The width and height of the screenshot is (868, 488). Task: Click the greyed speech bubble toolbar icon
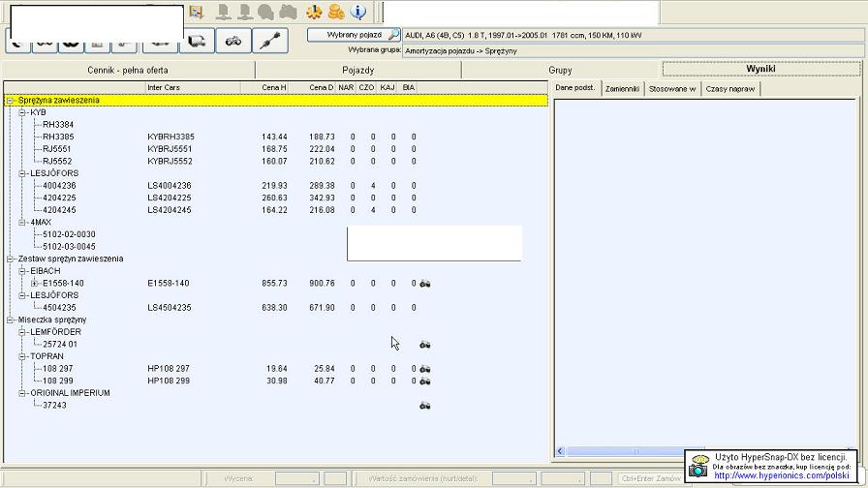pyautogui.click(x=265, y=12)
